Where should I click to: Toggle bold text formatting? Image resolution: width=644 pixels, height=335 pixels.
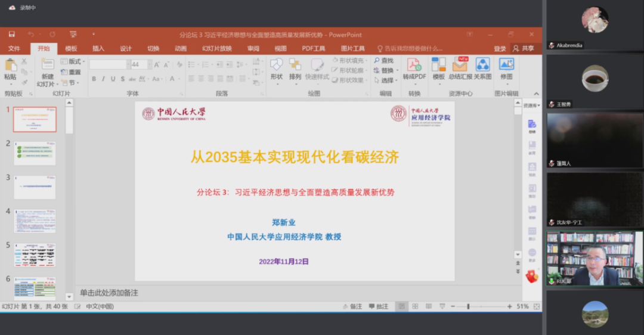click(94, 79)
